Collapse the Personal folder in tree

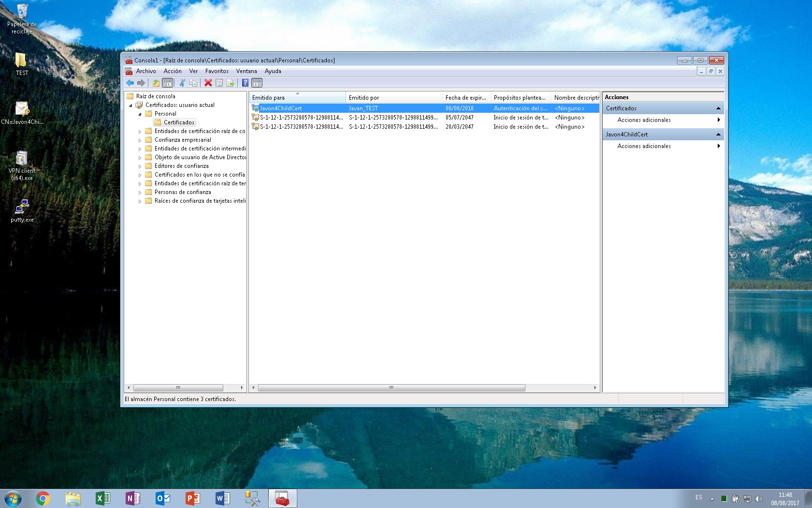(x=140, y=114)
